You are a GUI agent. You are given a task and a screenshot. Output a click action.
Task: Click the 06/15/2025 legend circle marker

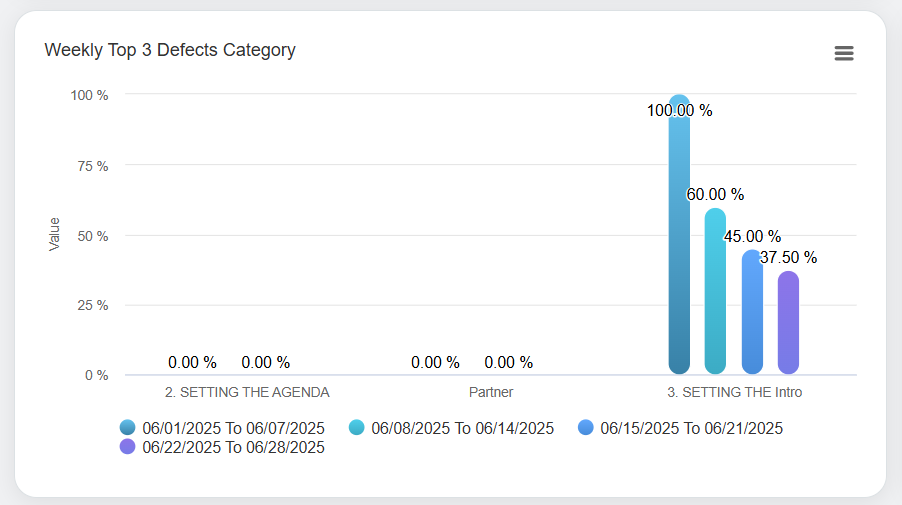click(586, 428)
